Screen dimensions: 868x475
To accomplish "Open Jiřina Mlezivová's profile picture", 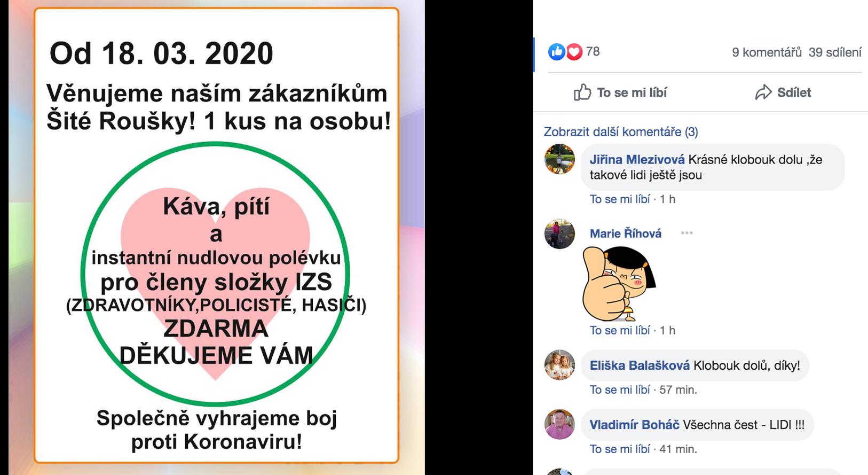I will coord(559,159).
